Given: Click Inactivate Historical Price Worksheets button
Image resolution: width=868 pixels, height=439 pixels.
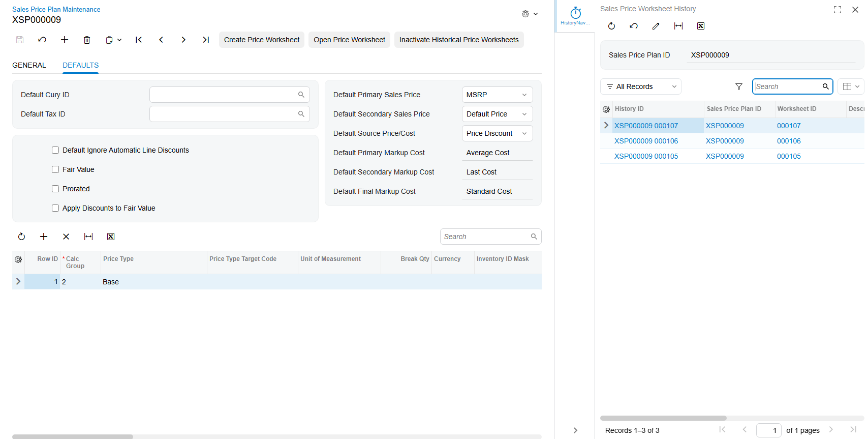Looking at the screenshot, I should click(459, 40).
